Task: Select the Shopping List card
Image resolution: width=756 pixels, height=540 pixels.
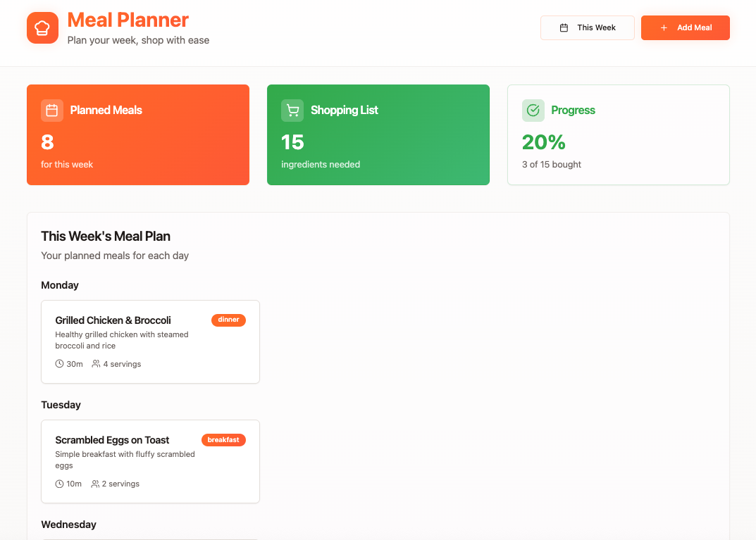Action: pos(378,134)
